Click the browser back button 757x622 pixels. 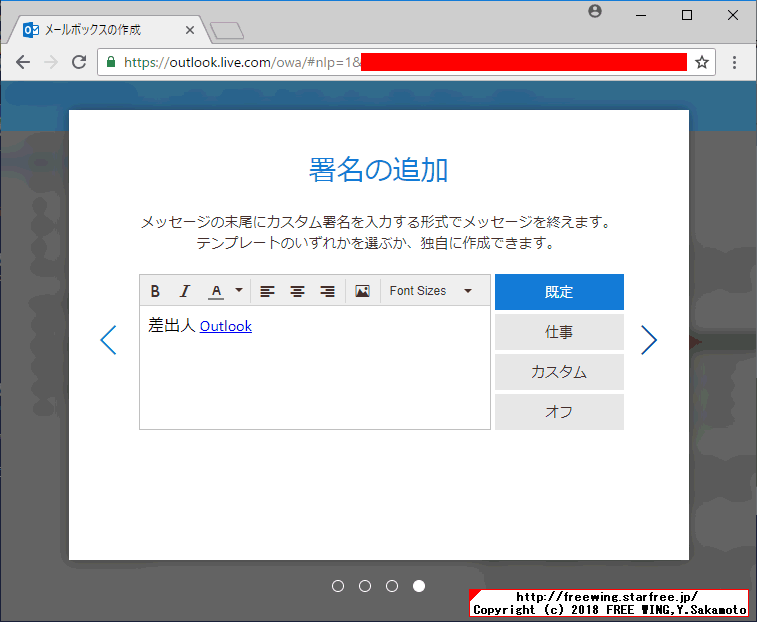(x=23, y=62)
